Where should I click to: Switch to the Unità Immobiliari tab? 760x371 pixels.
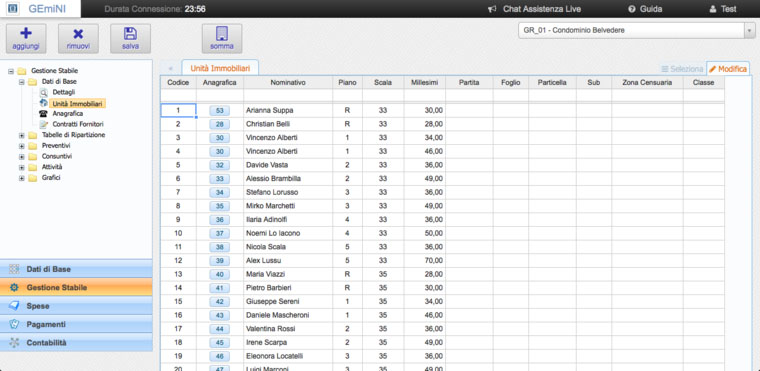(220, 68)
